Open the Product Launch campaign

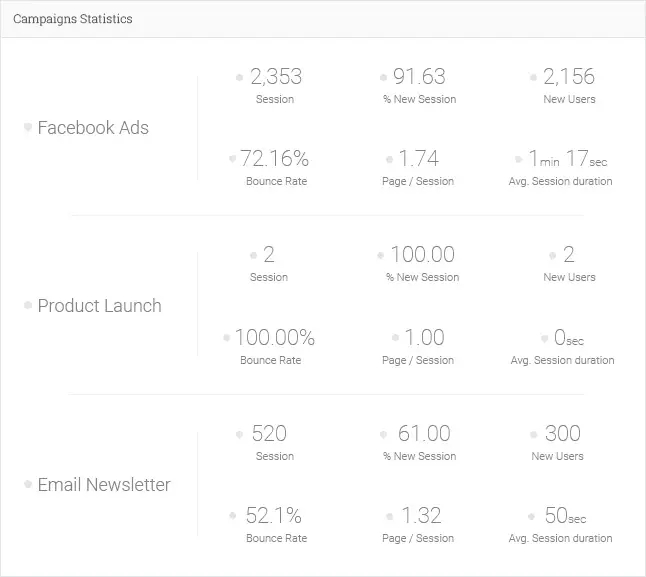coord(99,306)
